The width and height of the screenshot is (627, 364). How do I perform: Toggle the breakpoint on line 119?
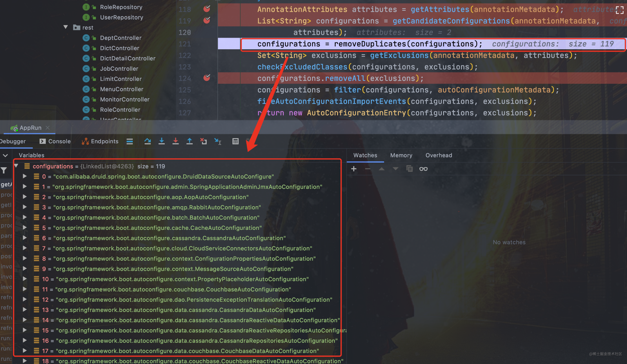207,20
